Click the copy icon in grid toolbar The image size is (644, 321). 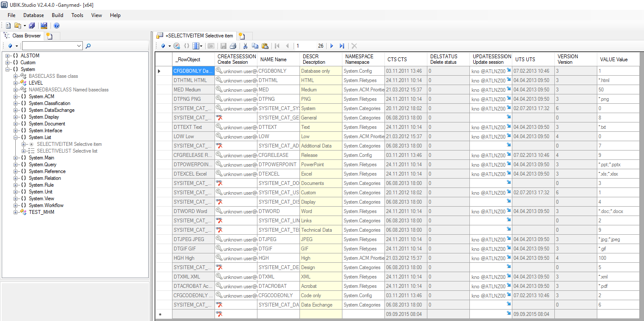click(255, 46)
